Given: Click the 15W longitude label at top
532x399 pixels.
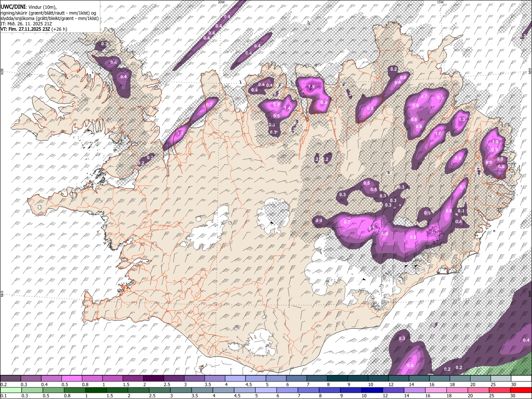Looking at the screenshot, I should click(440, 2).
